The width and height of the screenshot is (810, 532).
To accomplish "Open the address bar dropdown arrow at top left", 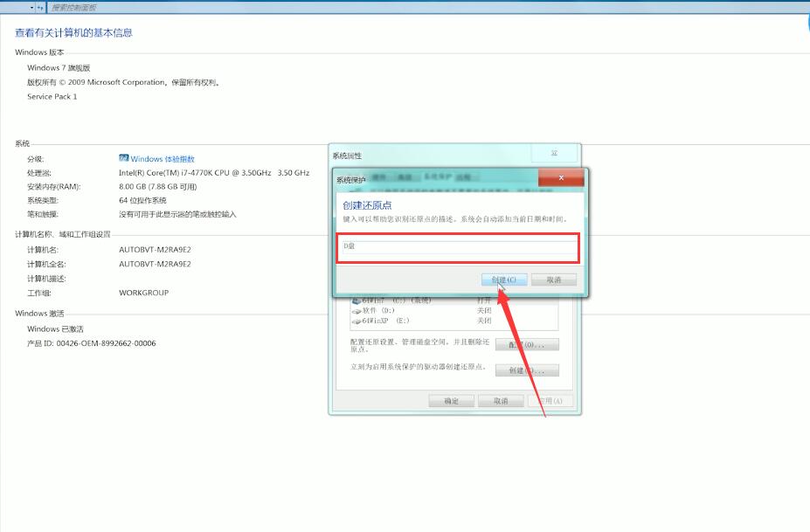I will [32, 8].
